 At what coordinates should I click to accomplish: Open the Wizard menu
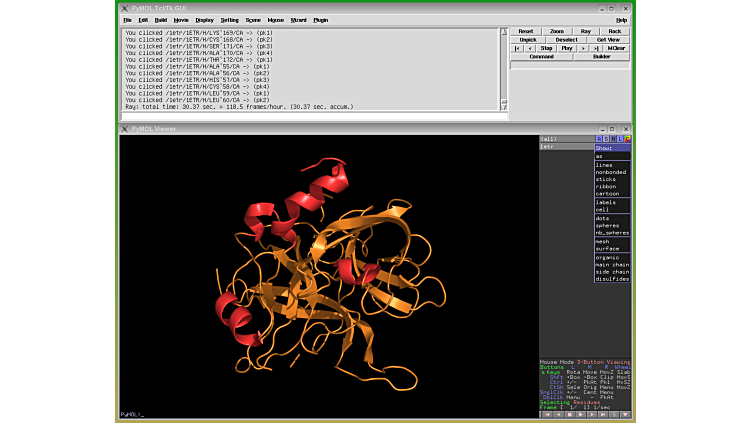[298, 20]
